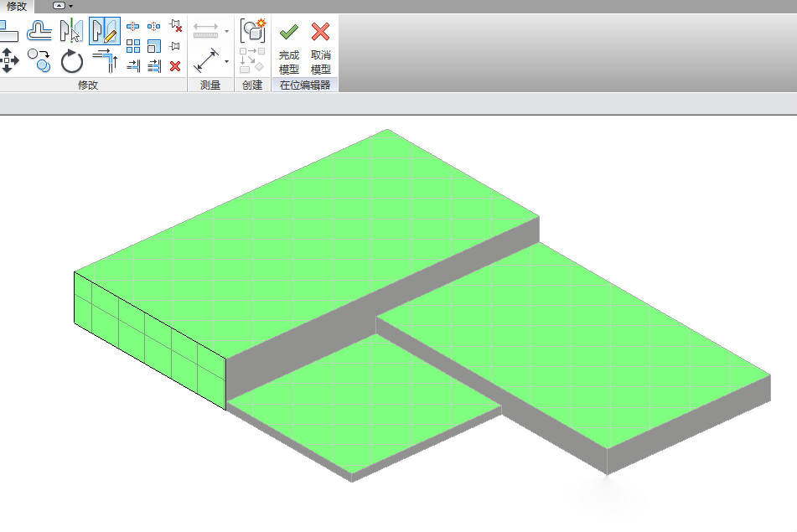
Task: Click 取消模型 to cancel the model
Action: click(x=322, y=48)
